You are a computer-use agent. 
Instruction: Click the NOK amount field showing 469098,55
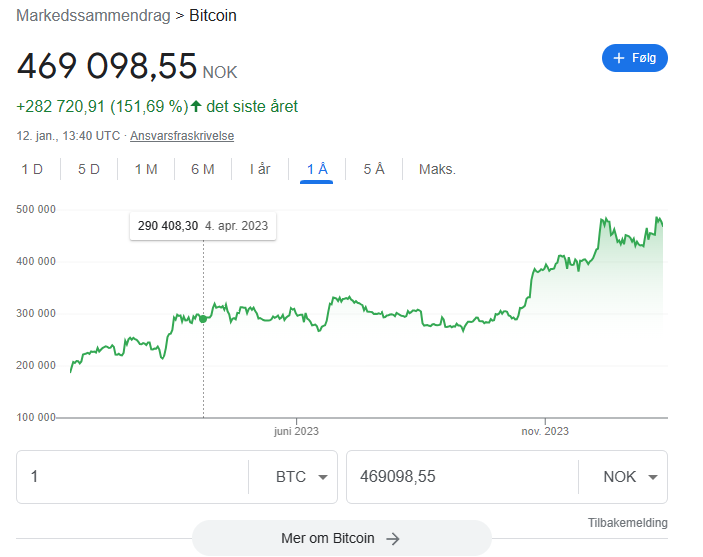click(463, 477)
